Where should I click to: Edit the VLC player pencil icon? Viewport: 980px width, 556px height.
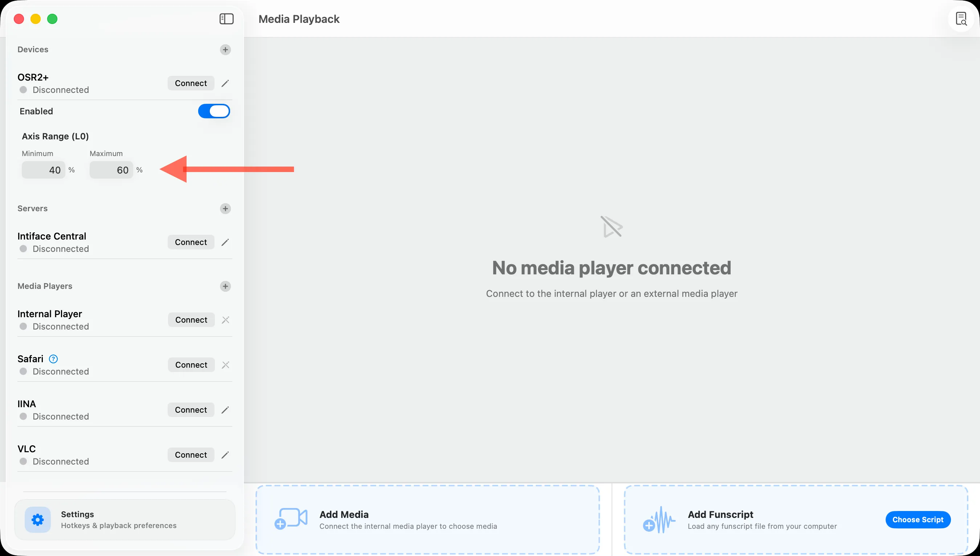(x=225, y=455)
